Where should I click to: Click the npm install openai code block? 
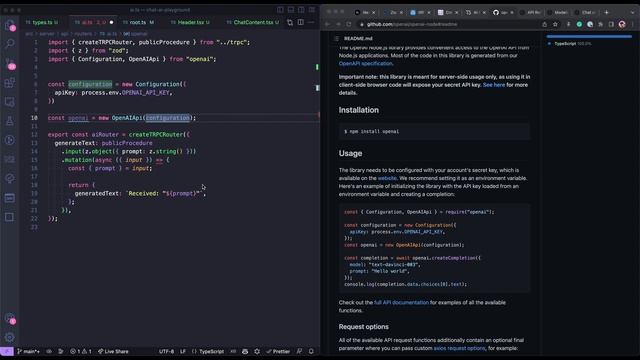[434, 131]
